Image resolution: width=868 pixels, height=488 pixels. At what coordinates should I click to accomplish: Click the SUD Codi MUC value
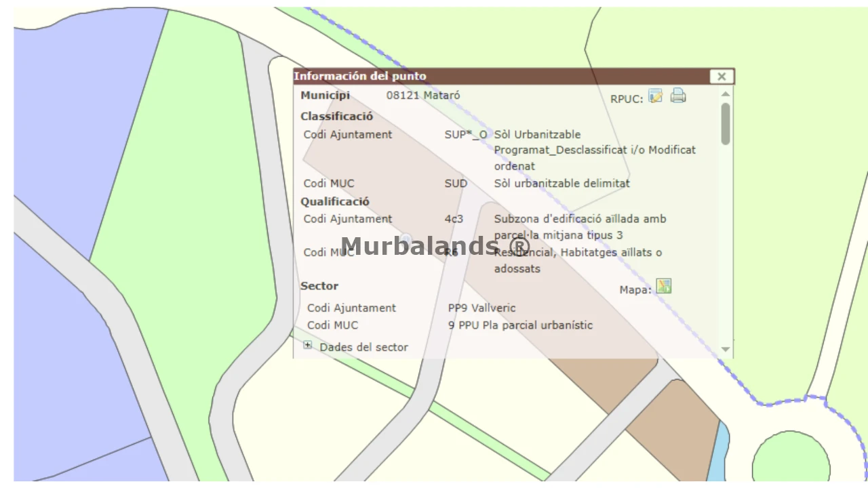456,183
